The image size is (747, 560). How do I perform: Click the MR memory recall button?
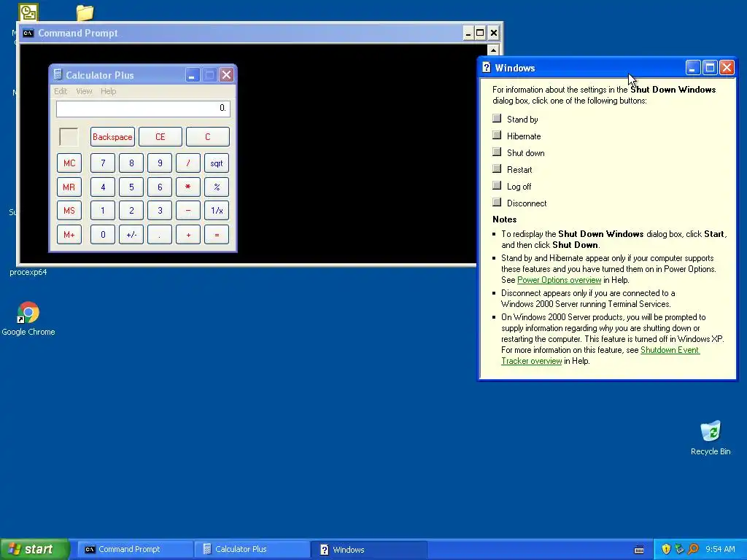pyautogui.click(x=69, y=187)
